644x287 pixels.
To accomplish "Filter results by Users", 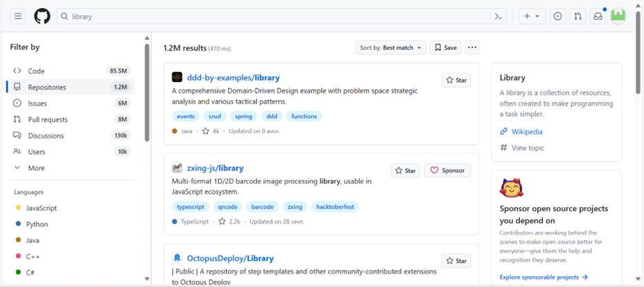I will pos(72,152).
